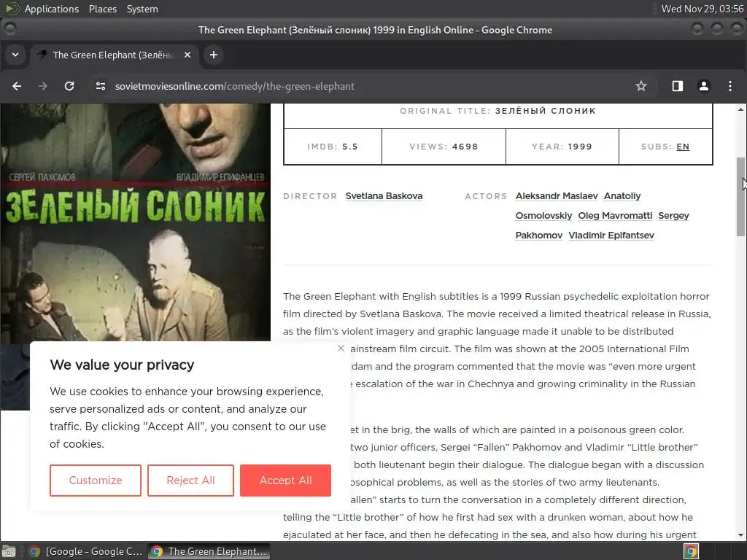The height and width of the screenshot is (560, 747).
Task: View site information icon in address bar
Action: tap(101, 86)
